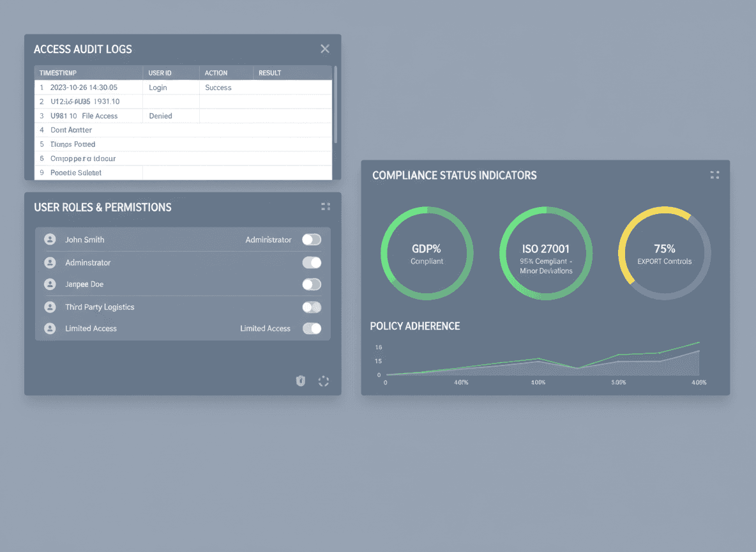
Task: Enable the Third Party Logistics access toggle
Action: (311, 307)
